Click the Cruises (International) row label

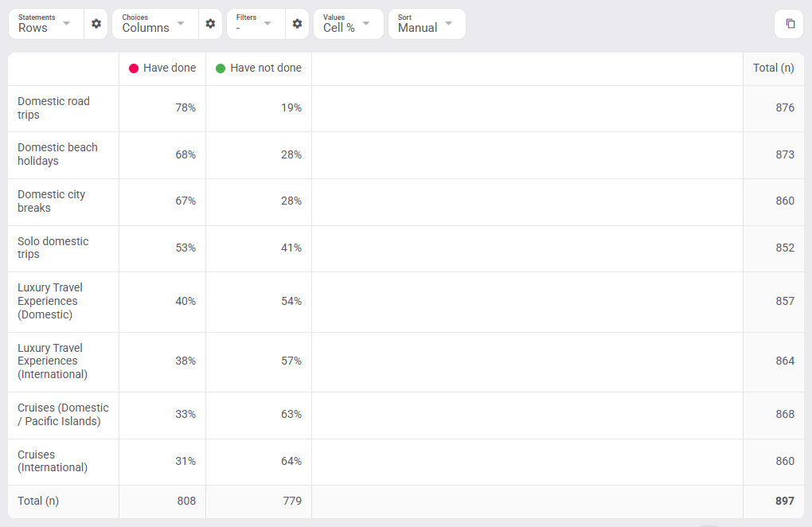pos(53,461)
